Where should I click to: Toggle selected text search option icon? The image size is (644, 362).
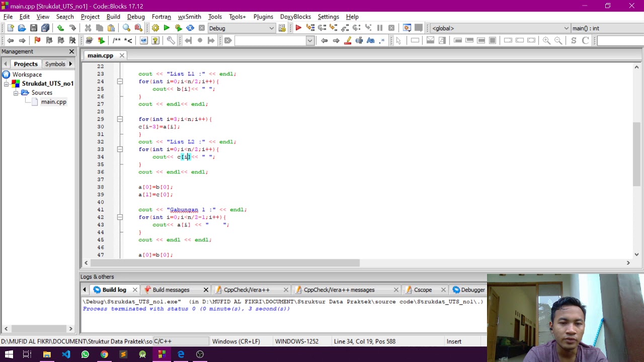coord(359,40)
